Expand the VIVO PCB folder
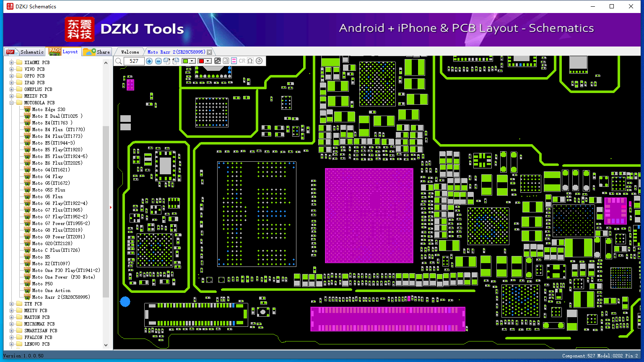The image size is (644, 362). 12,69
